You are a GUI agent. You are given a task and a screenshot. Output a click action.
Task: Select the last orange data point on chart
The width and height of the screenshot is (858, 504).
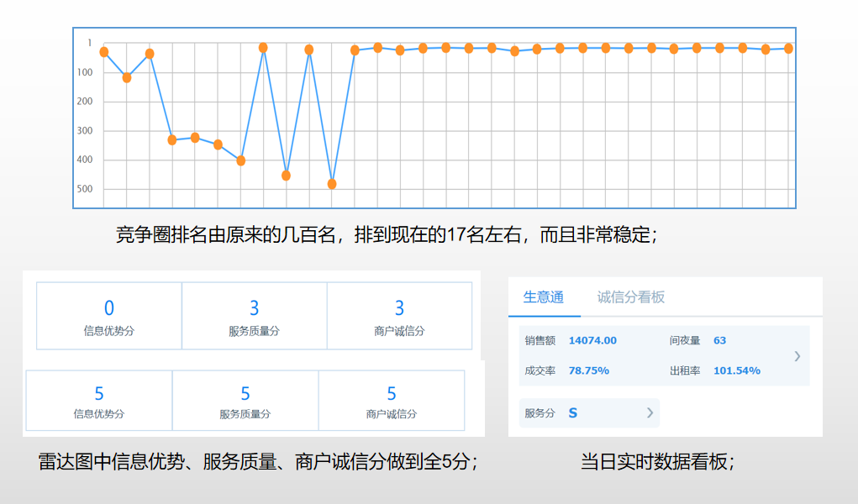pyautogui.click(x=788, y=49)
